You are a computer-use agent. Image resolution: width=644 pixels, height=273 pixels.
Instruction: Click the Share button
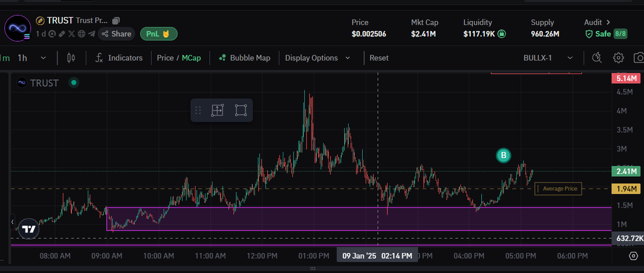116,34
